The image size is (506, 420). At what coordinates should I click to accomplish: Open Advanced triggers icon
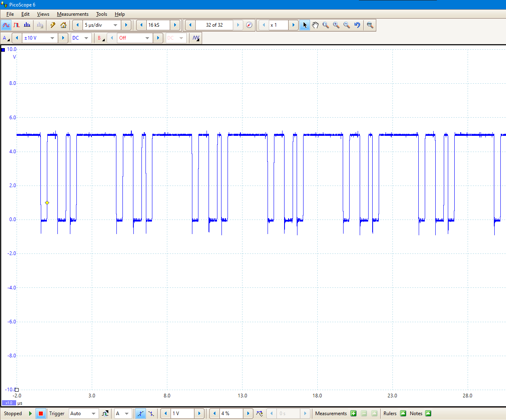click(x=105, y=414)
